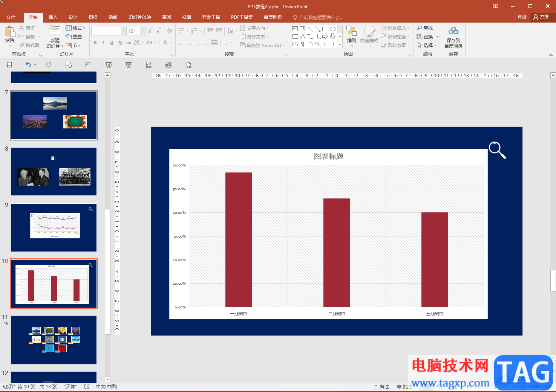The width and height of the screenshot is (556, 392).
Task: Click the New Slide (新建幻灯片) icon
Action: (x=55, y=31)
